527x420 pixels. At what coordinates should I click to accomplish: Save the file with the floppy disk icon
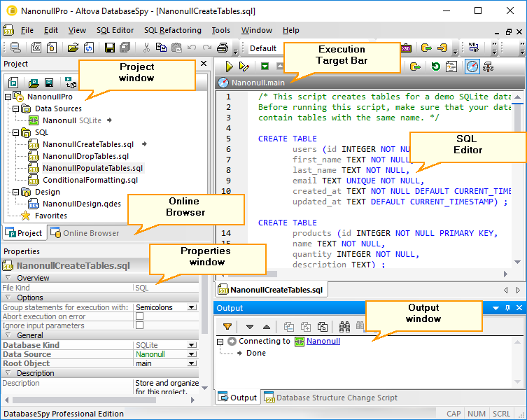(110, 48)
